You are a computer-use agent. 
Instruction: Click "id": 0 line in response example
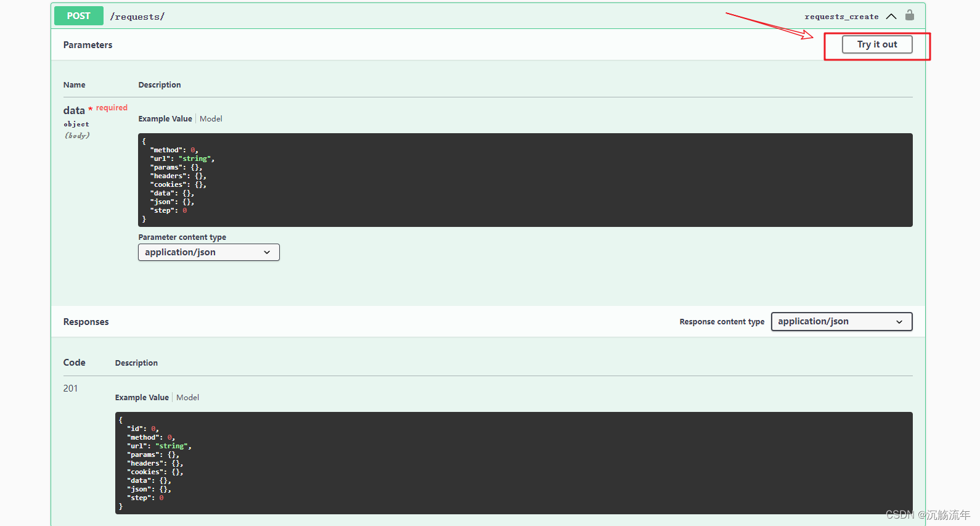click(143, 429)
